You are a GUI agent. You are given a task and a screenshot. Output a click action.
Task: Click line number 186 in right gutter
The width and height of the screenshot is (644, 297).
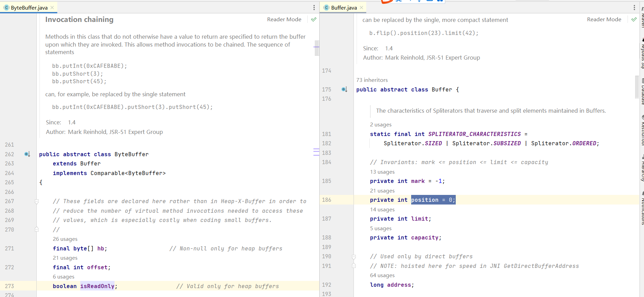tap(326, 200)
